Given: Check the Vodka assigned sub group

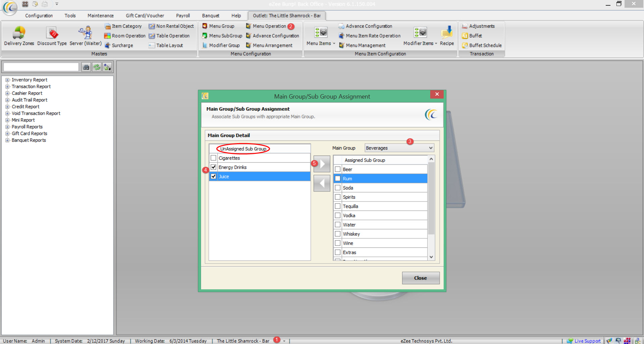Looking at the screenshot, I should click(x=338, y=215).
